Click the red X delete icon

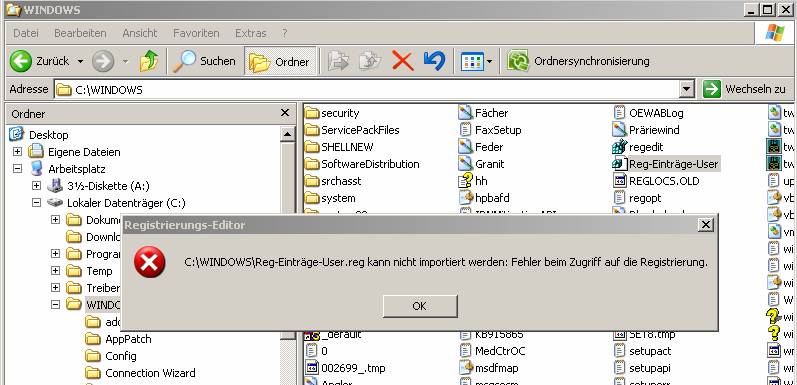coord(403,62)
